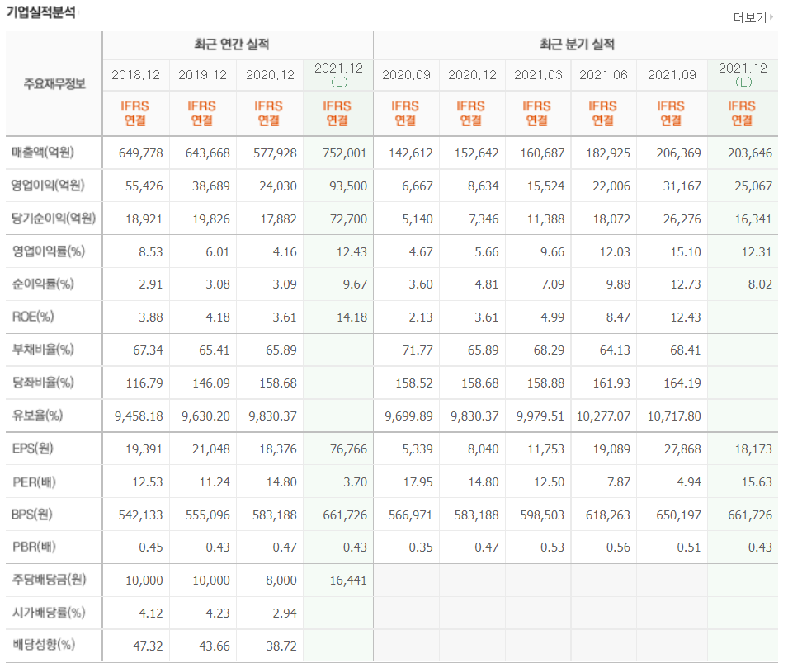The image size is (788, 672).
Task: Select the 당좌비율(%) row label
Action: coord(43,383)
